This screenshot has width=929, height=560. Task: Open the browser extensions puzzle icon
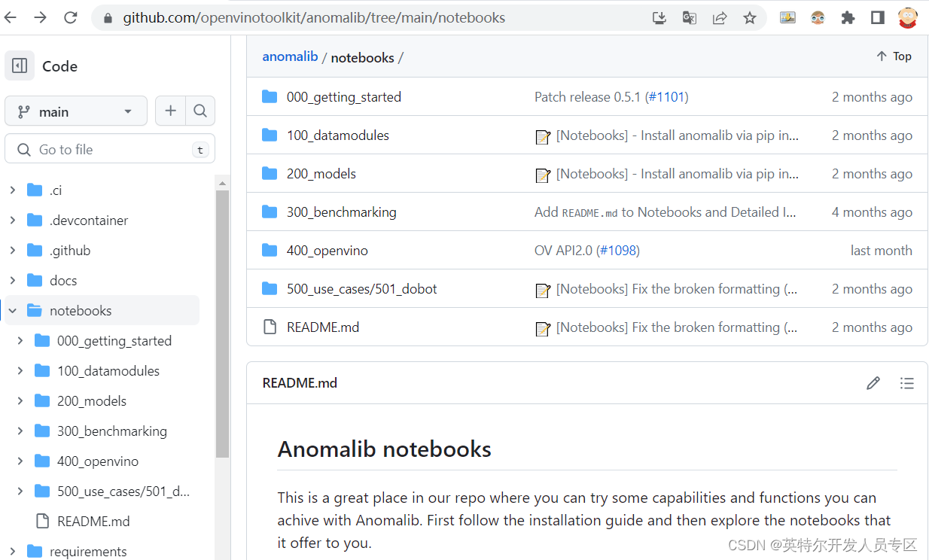coord(848,17)
